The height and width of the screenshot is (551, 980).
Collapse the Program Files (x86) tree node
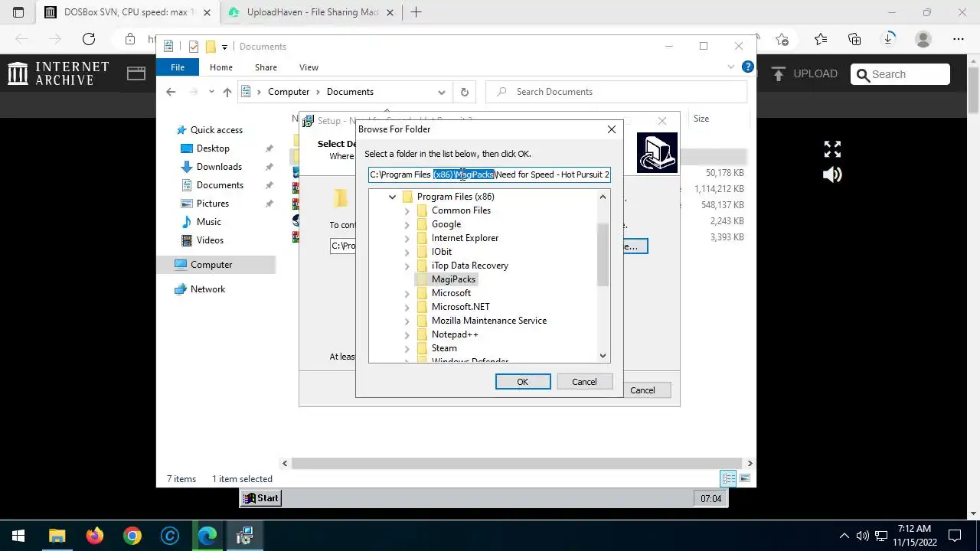392,197
